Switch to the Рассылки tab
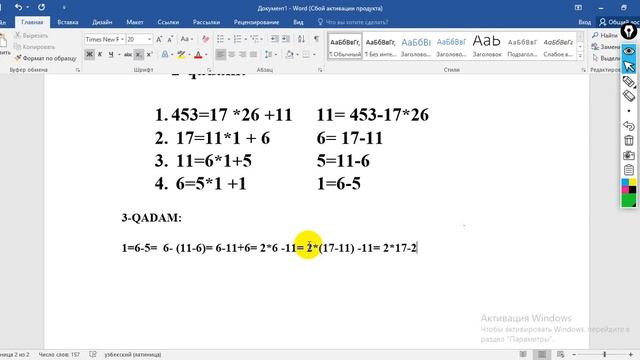 (x=206, y=22)
